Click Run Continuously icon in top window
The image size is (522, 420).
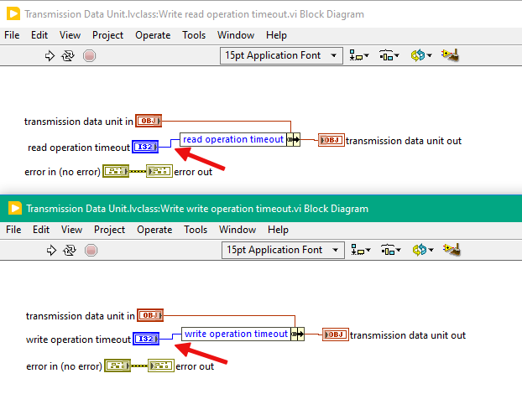pyautogui.click(x=68, y=55)
